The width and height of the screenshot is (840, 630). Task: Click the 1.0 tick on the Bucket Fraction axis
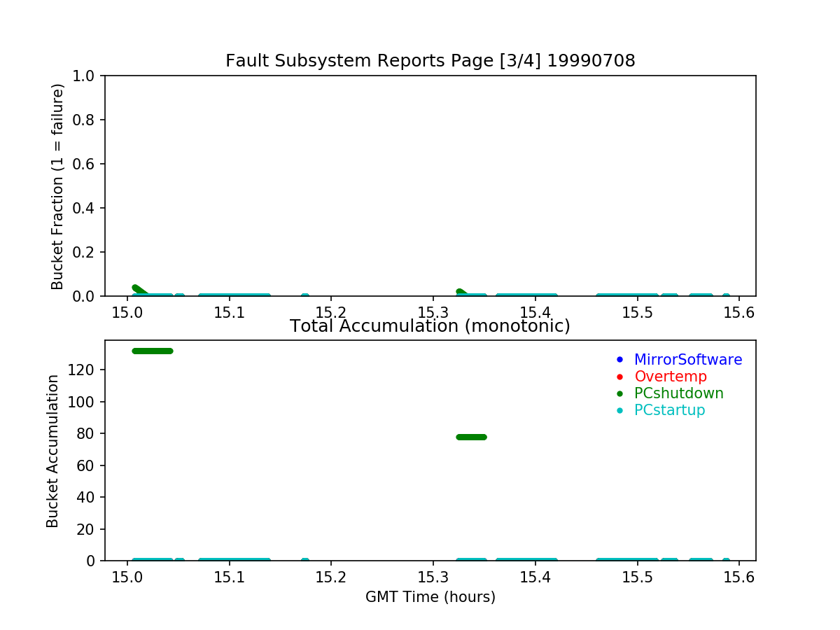[87, 76]
